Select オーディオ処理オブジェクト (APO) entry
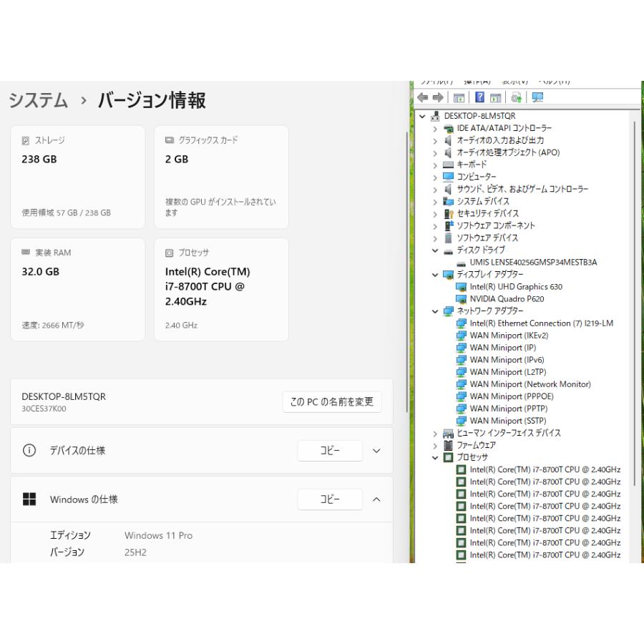 [x=508, y=153]
